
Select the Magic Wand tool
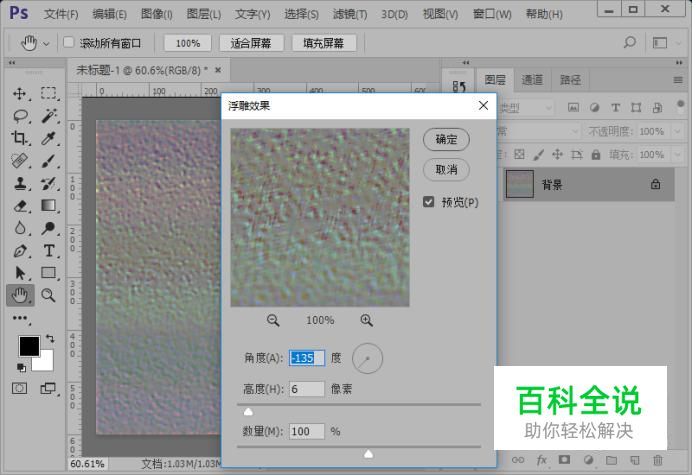coord(49,116)
